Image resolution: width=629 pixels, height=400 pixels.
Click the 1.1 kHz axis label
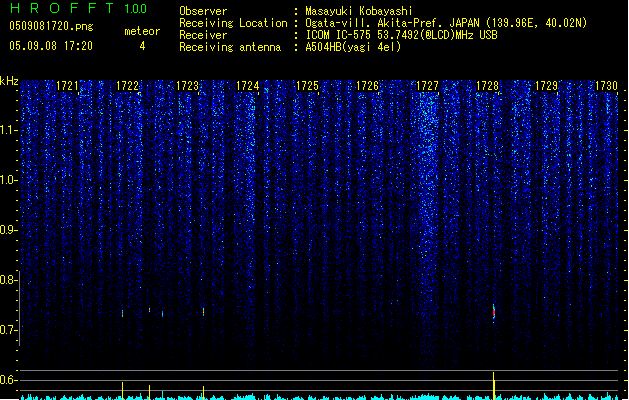click(x=9, y=130)
